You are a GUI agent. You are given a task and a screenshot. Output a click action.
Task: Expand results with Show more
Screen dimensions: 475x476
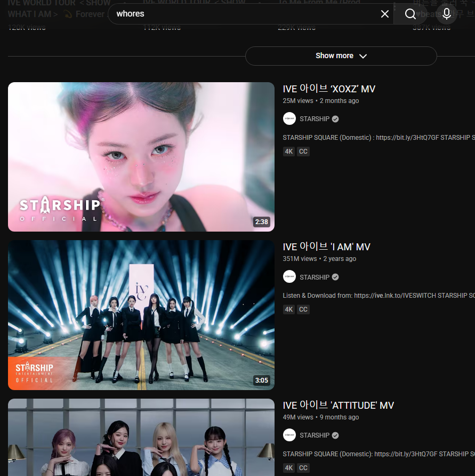tap(341, 56)
